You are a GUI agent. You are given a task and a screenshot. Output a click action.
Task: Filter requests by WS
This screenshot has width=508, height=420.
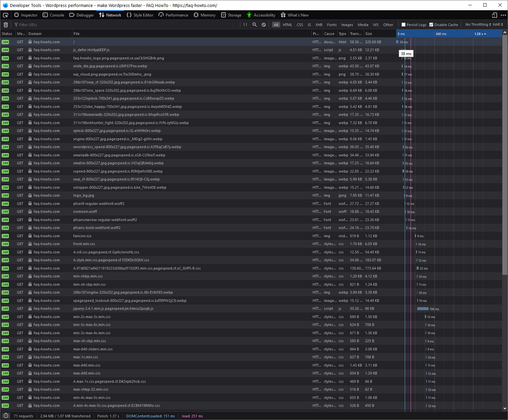pyautogui.click(x=376, y=25)
